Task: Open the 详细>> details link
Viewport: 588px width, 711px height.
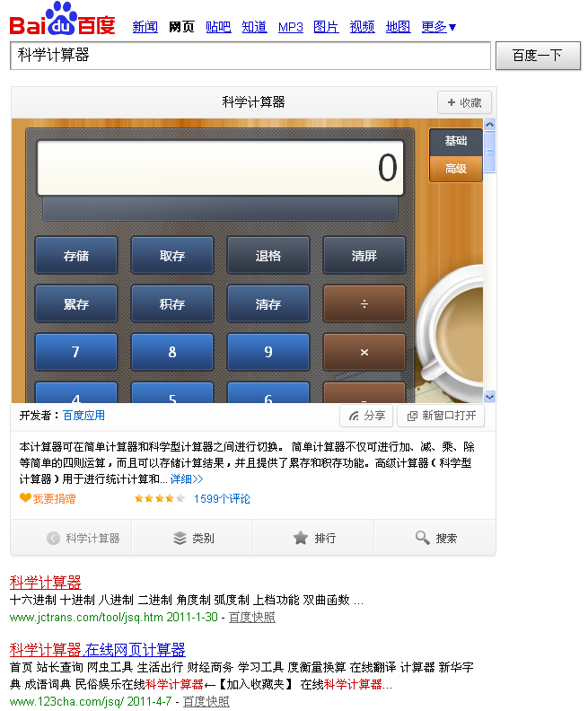Action: [x=187, y=479]
